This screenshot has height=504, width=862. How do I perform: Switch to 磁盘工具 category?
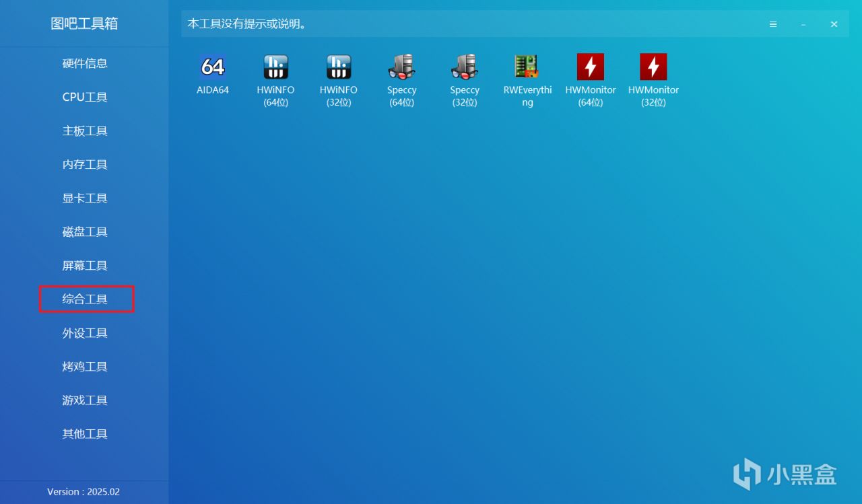(85, 231)
